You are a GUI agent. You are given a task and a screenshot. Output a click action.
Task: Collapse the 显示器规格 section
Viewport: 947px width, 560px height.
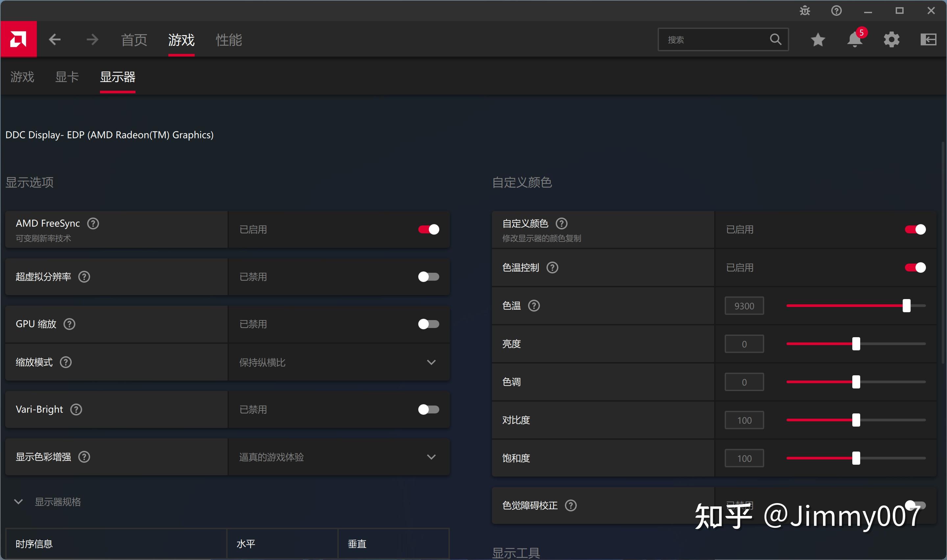click(18, 502)
